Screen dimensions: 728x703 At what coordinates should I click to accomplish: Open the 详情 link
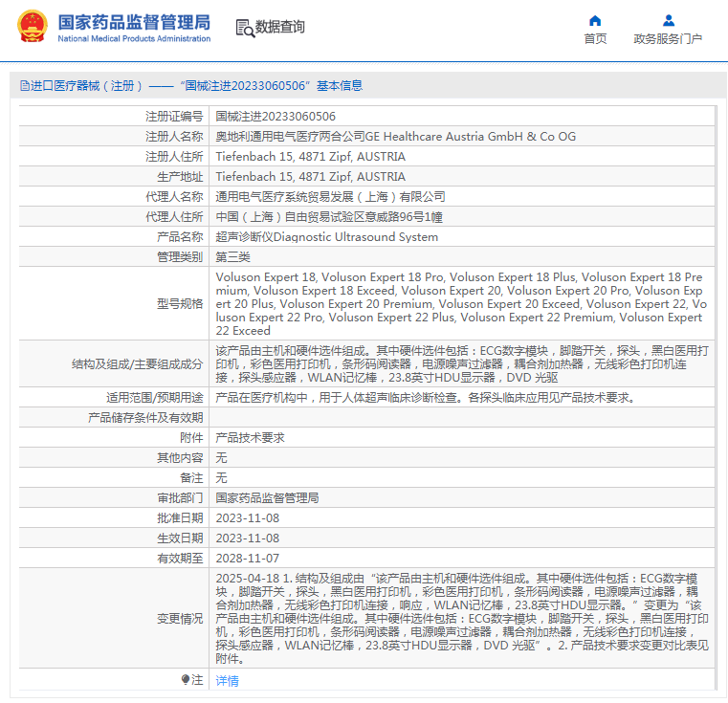227,680
